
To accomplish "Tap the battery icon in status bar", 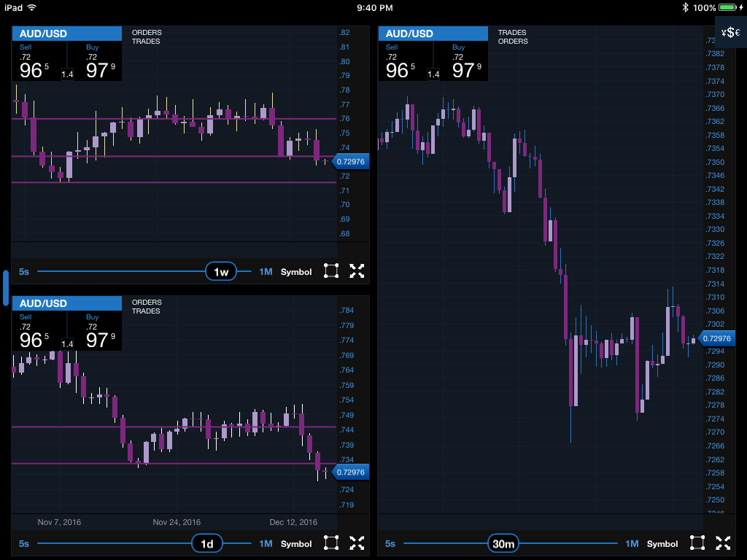I will click(x=730, y=7).
